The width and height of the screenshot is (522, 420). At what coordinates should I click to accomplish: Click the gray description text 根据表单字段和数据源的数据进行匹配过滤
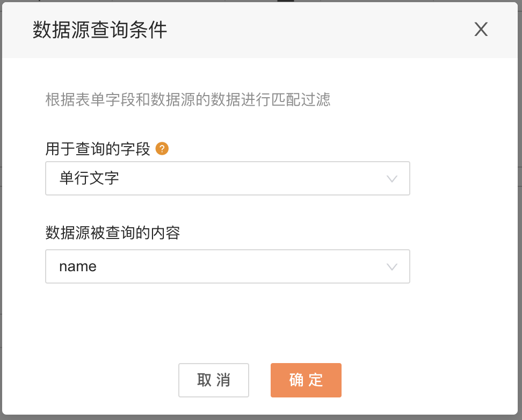[188, 99]
